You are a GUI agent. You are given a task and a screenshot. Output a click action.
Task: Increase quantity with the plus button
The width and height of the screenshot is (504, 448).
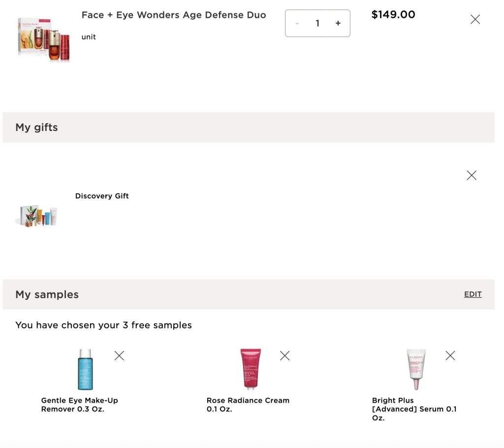click(x=338, y=23)
